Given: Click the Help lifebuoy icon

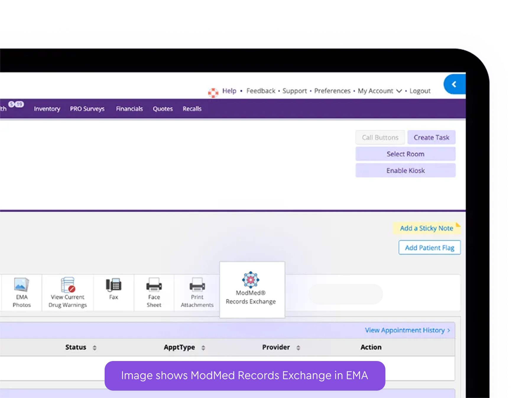Looking at the screenshot, I should tap(213, 93).
